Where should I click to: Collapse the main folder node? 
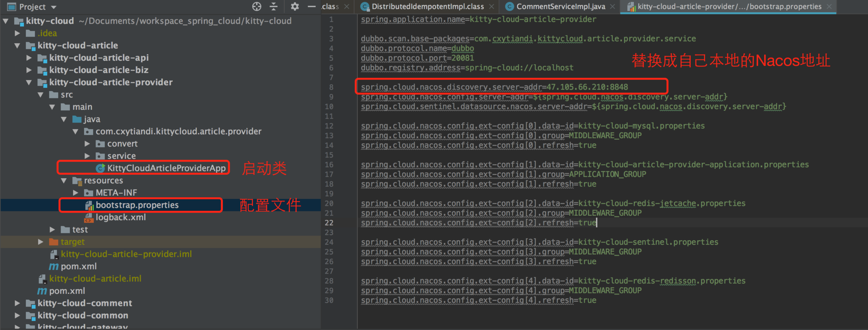coord(52,107)
